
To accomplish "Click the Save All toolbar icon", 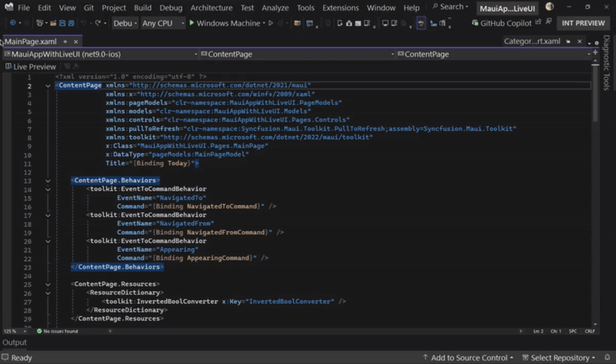I will tap(71, 24).
